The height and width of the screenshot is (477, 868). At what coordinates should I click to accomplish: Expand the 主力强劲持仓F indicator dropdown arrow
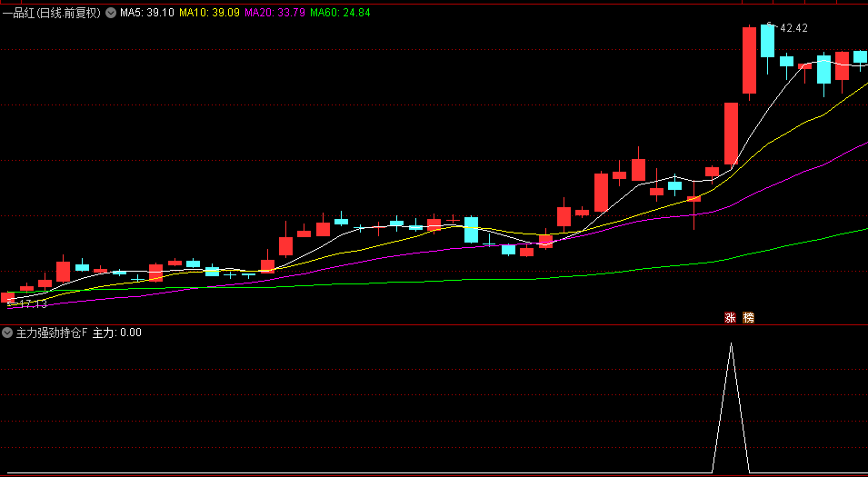click(7, 333)
